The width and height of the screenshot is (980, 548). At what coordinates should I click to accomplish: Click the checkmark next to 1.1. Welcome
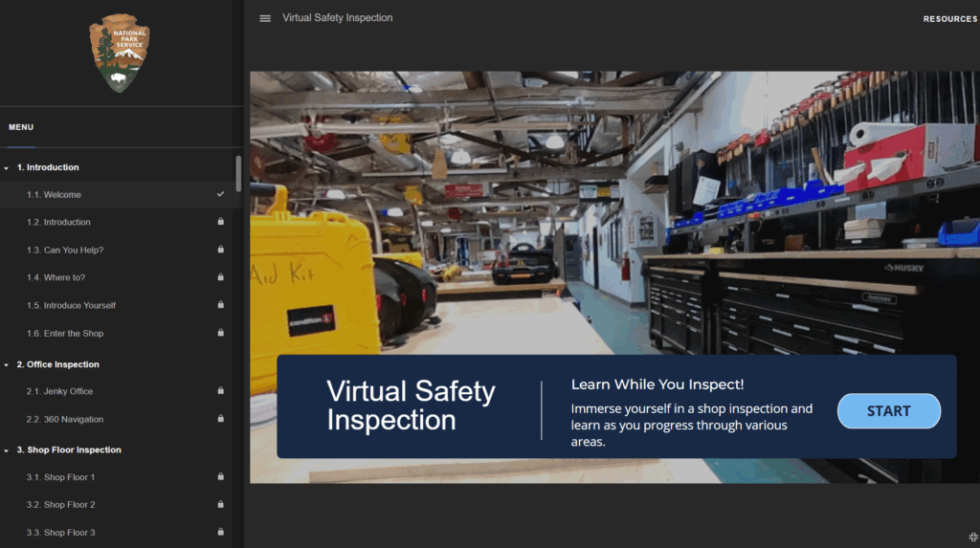(x=221, y=194)
